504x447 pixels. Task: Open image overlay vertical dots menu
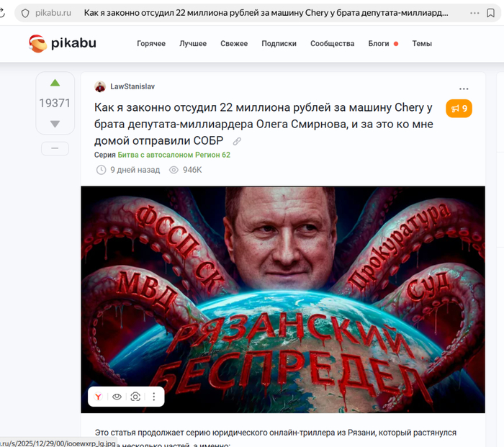[x=154, y=397]
